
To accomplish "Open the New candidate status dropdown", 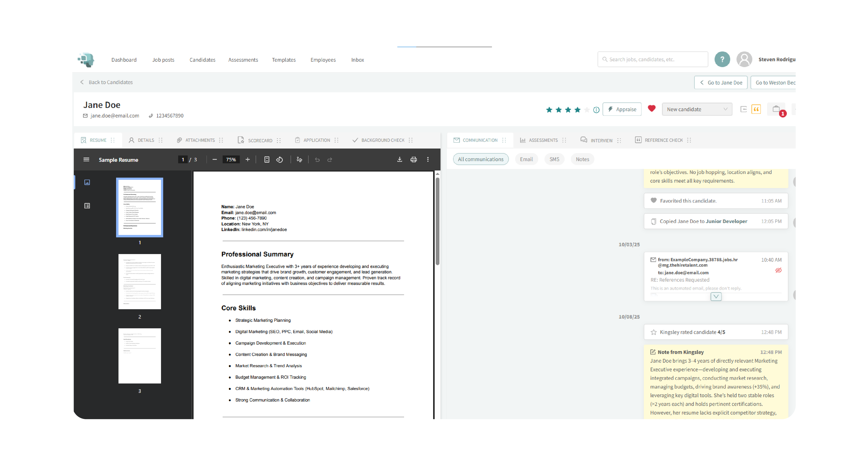I will 697,109.
